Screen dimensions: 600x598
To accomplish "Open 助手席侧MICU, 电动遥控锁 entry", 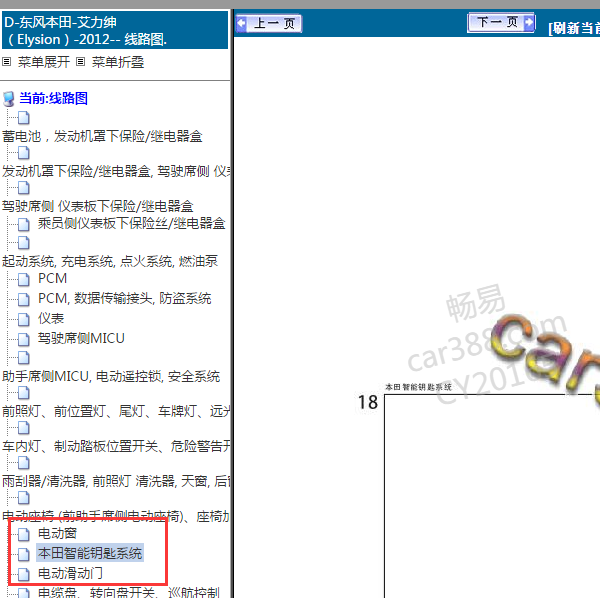I will click(111, 376).
